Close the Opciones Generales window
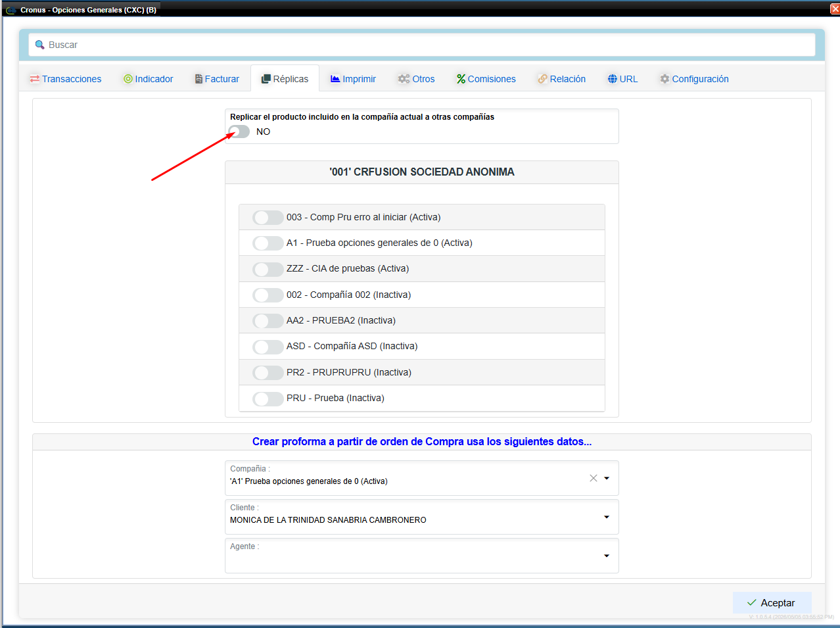 point(835,9)
